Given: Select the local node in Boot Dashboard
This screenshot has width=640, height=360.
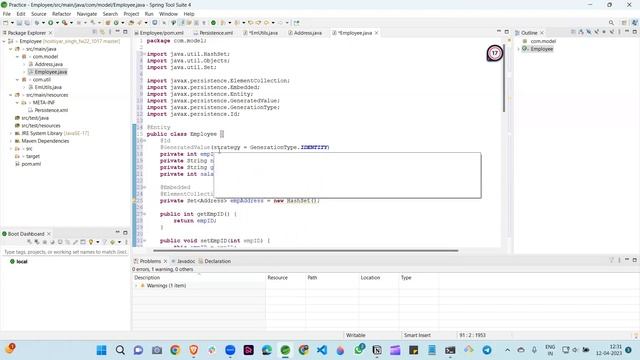Looking at the screenshot, I should pyautogui.click(x=22, y=262).
